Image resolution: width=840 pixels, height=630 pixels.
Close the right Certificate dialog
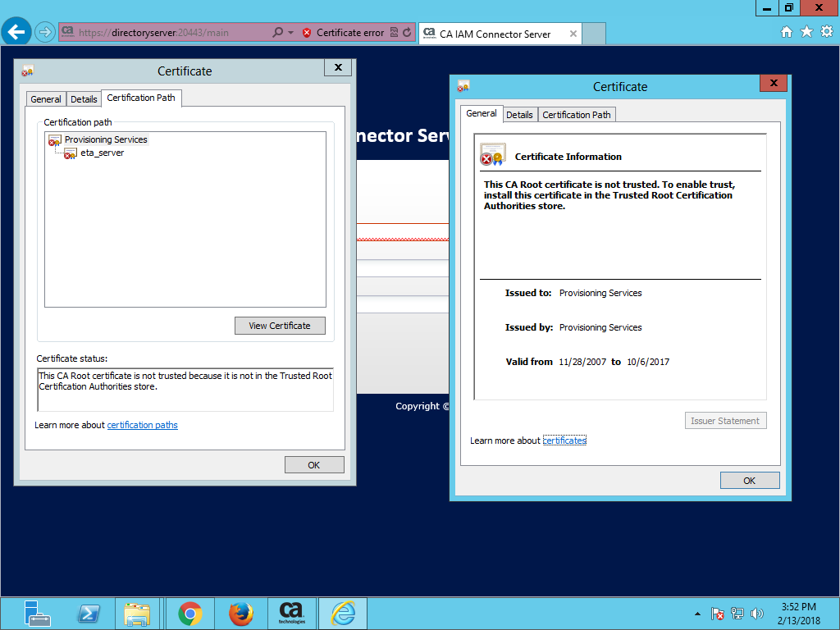tap(773, 83)
